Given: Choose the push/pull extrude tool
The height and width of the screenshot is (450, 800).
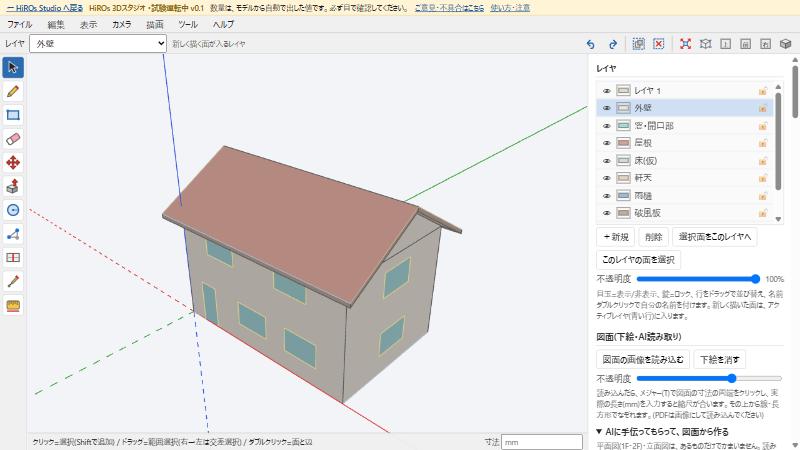Looking at the screenshot, I should tap(13, 186).
